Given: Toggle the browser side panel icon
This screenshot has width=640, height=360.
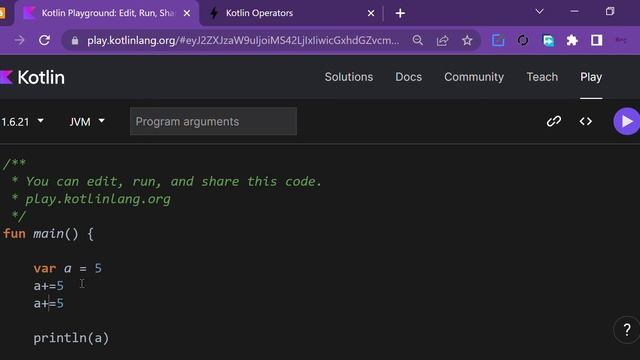Looking at the screenshot, I should point(596,40).
